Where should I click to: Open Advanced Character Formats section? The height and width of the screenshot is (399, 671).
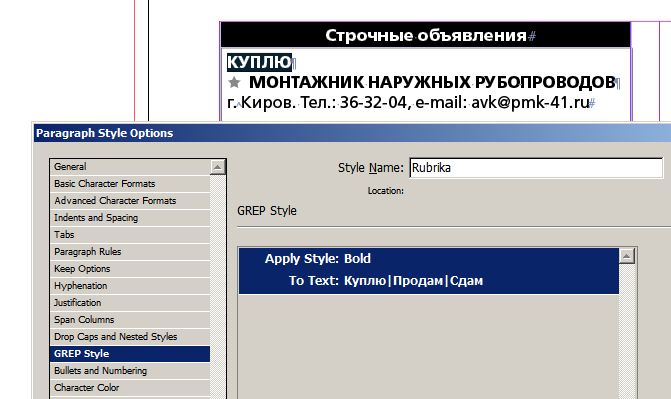coord(130,201)
